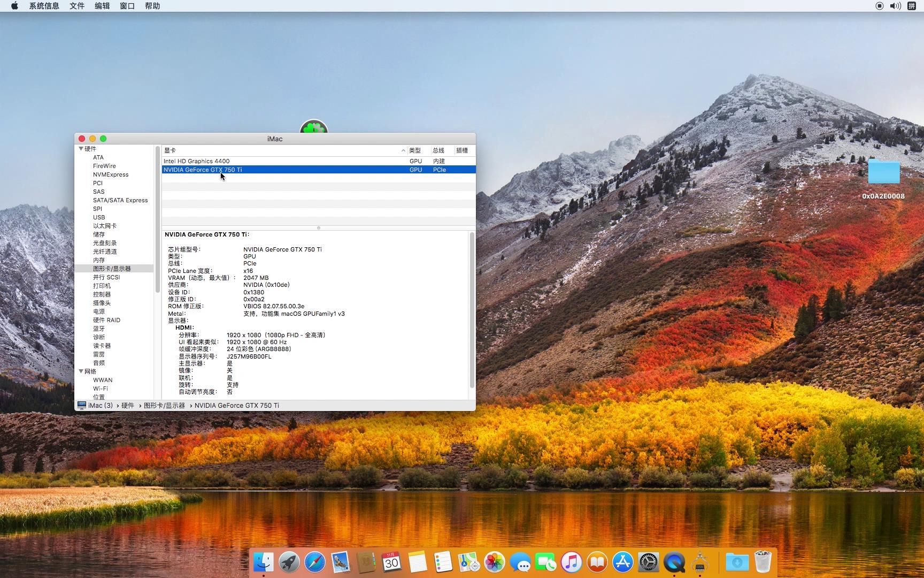Viewport: 924px width, 578px height.
Task: Open the 编辑 menu
Action: click(x=102, y=6)
